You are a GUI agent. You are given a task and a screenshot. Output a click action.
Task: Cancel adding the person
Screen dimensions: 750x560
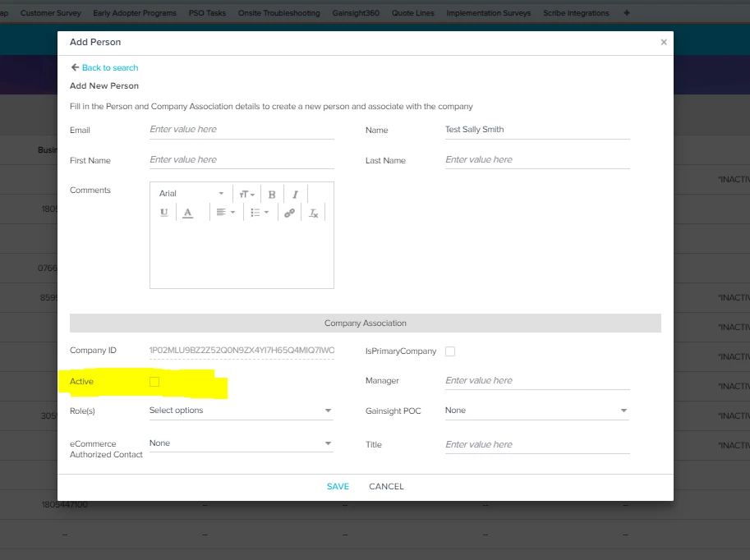coord(386,486)
